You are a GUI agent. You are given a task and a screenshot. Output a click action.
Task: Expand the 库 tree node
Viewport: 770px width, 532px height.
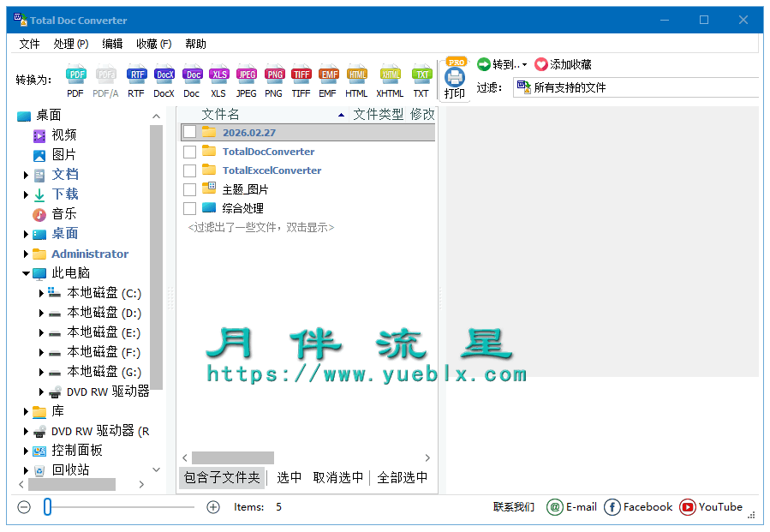click(x=26, y=411)
